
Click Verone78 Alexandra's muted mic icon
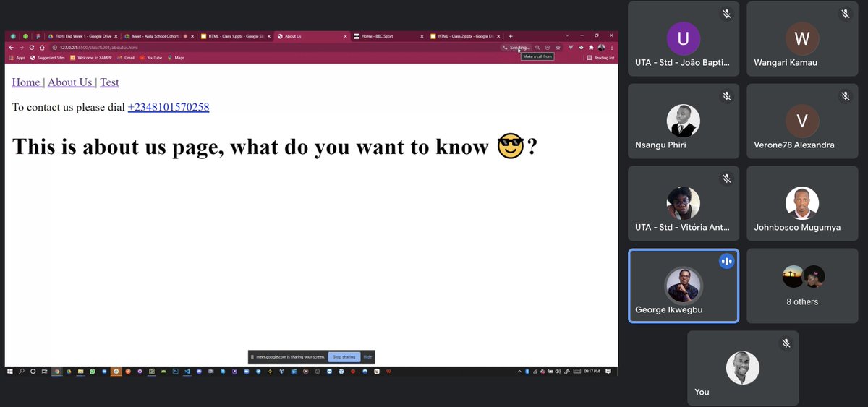click(845, 96)
